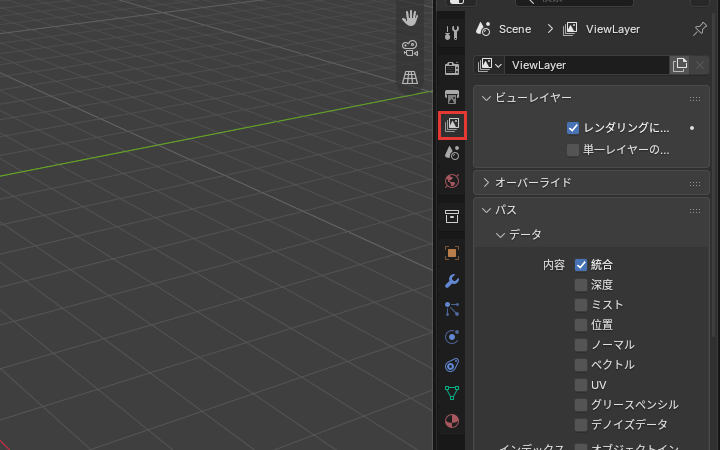Open Modifiers properties wrench tab
Viewport: 720px width, 450px height.
452,281
